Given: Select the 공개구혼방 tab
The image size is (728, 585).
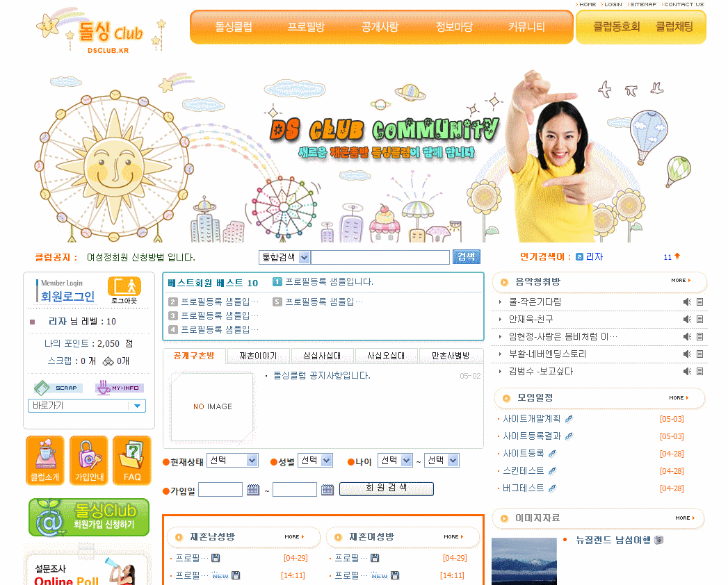Looking at the screenshot, I should (194, 356).
